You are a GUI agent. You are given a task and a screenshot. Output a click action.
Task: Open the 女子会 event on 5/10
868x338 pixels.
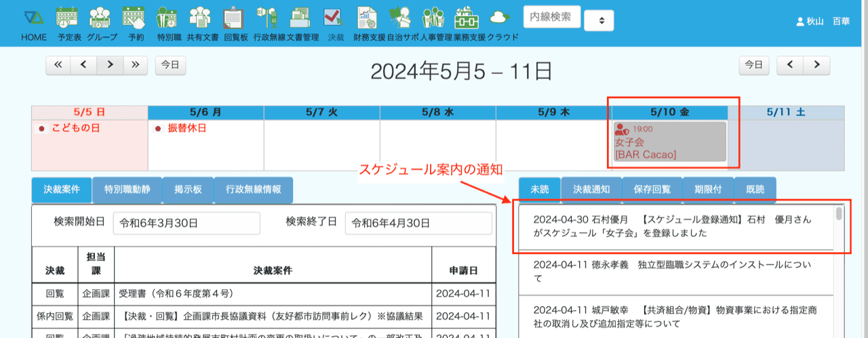coord(669,142)
